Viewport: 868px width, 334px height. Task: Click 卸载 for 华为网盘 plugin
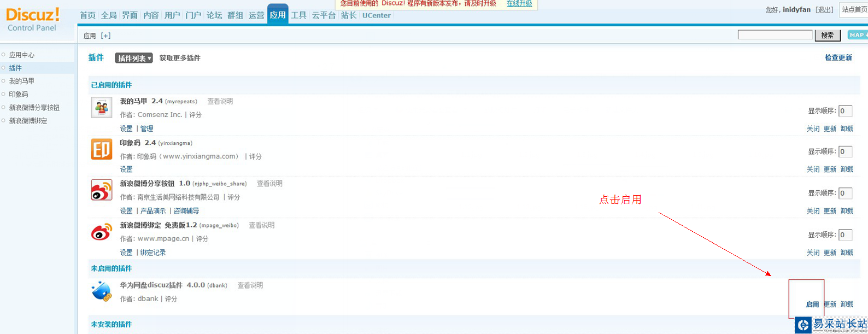(847, 304)
